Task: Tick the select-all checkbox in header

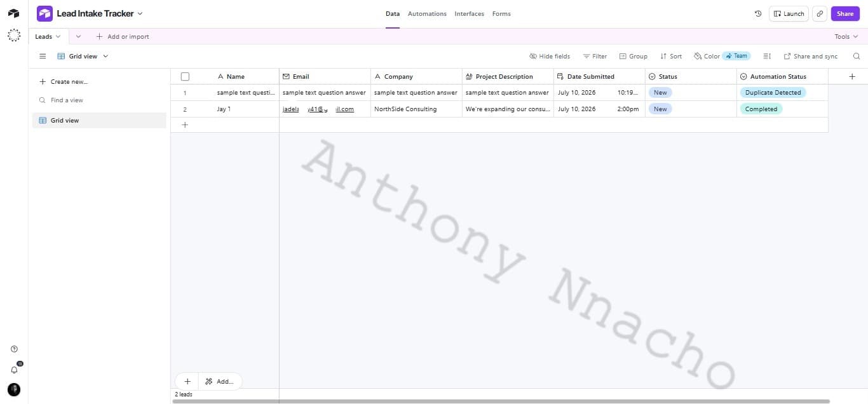Action: (x=185, y=76)
